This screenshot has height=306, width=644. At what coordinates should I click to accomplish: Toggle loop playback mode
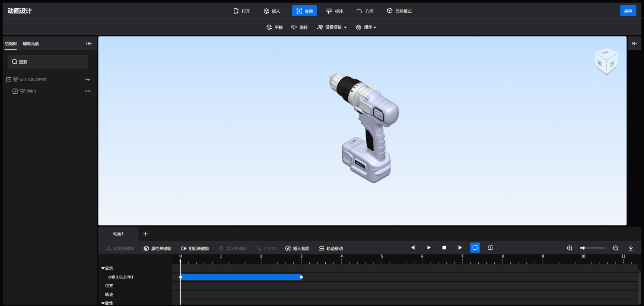tap(475, 247)
